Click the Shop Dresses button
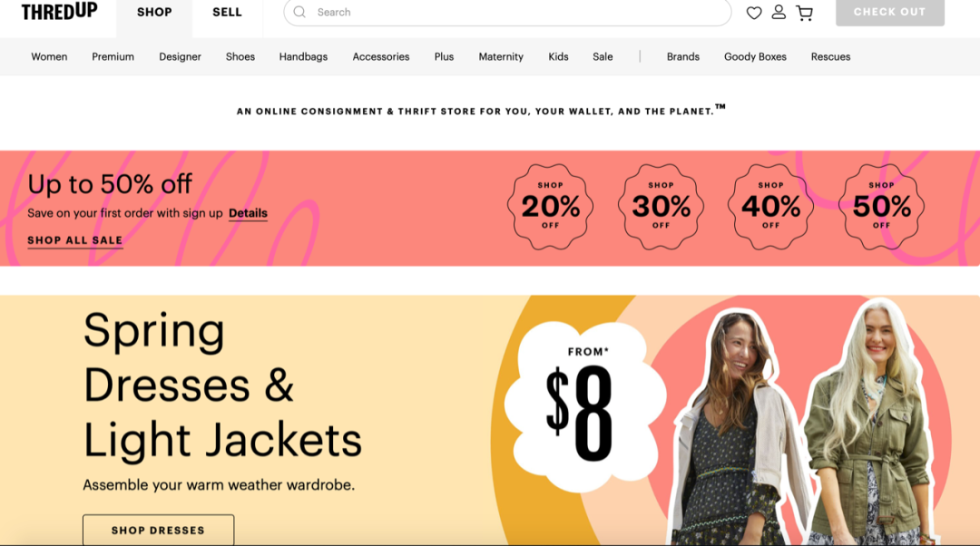Viewport: 980px width, 546px height. tap(158, 530)
